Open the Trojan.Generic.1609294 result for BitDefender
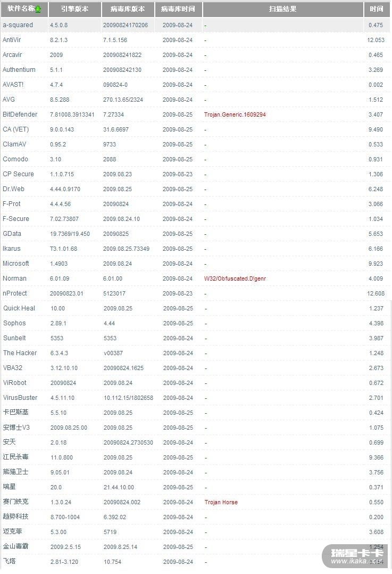392x574 pixels. [235, 114]
